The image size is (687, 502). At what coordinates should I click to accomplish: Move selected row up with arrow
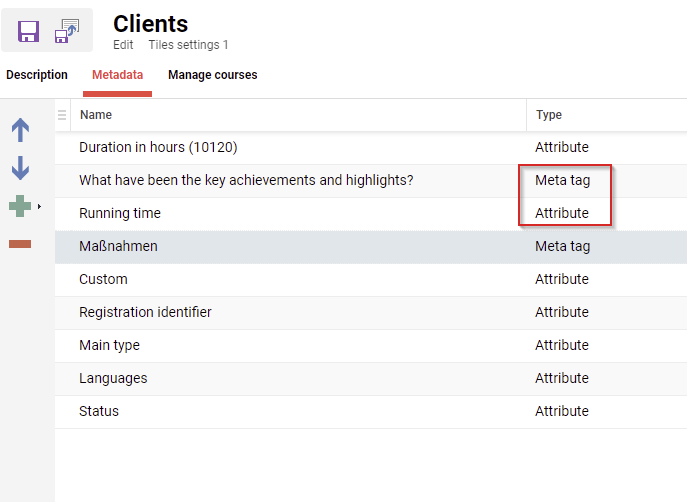tap(20, 130)
